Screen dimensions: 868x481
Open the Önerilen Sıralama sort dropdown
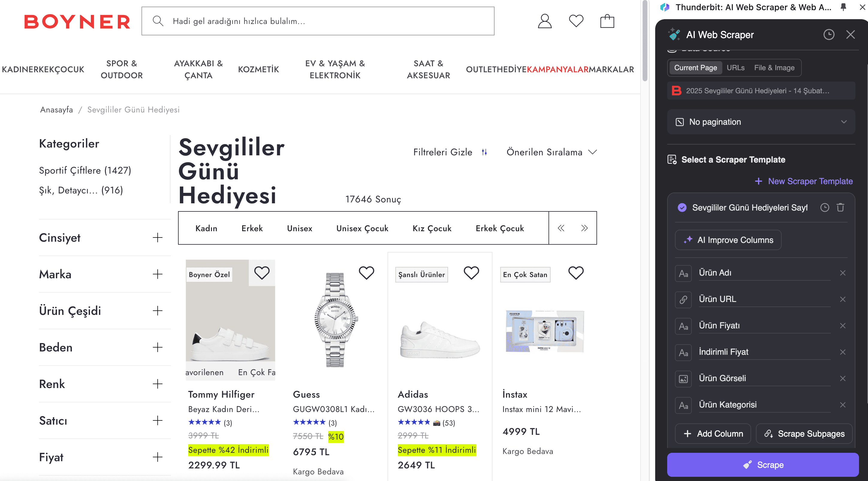(551, 152)
